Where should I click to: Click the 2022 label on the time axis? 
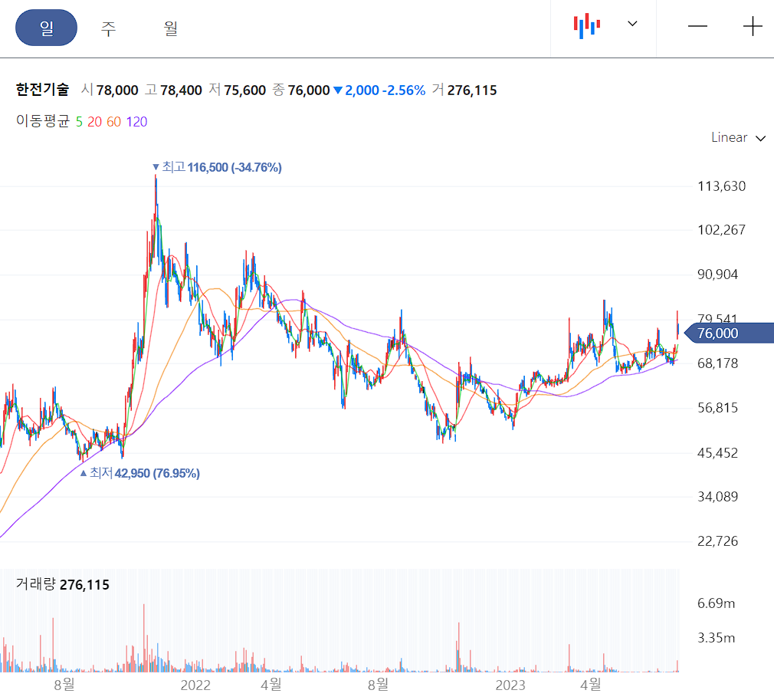pyautogui.click(x=195, y=685)
